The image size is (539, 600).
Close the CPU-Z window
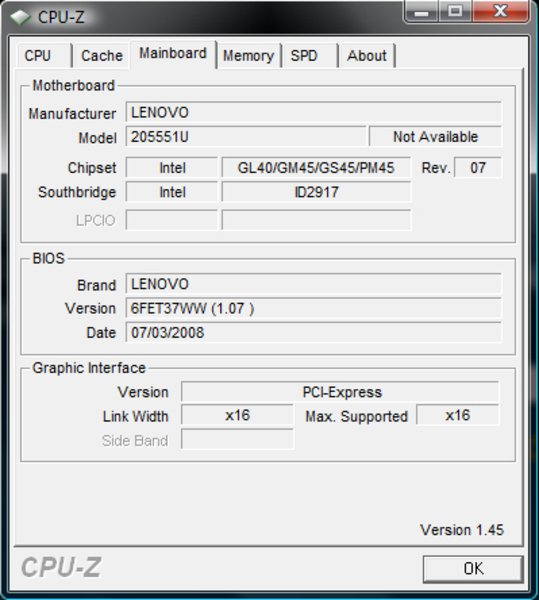tap(501, 11)
